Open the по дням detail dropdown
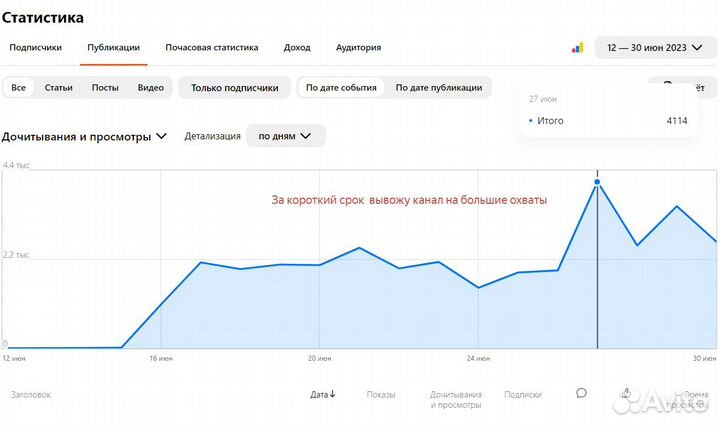Viewport: 720px width, 427px height. pos(285,136)
